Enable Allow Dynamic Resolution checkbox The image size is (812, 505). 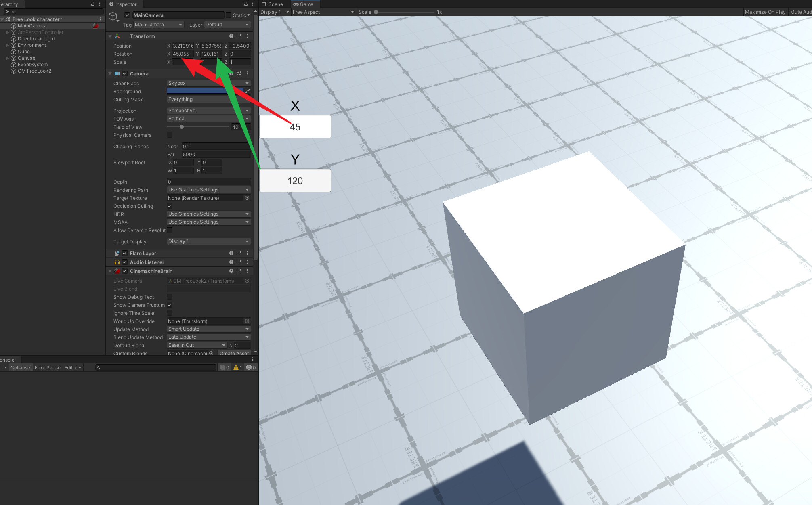pyautogui.click(x=170, y=230)
